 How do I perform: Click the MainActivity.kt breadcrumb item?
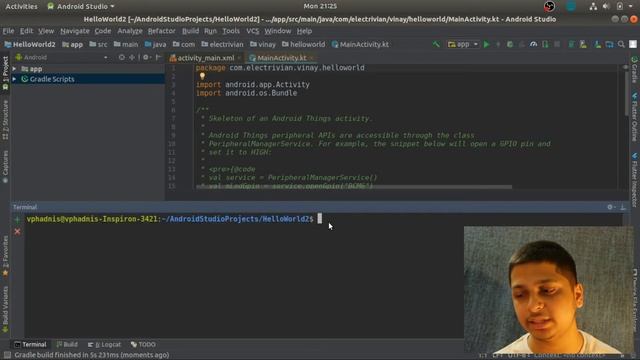(x=360, y=44)
